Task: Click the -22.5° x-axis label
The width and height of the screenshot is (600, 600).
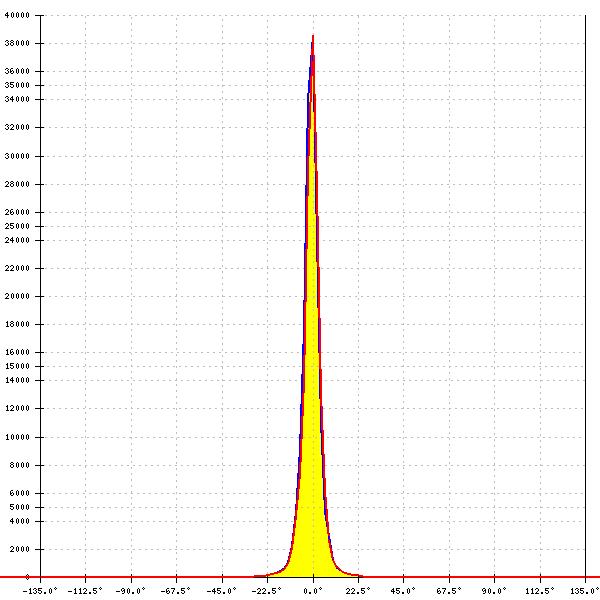Action: (x=267, y=591)
